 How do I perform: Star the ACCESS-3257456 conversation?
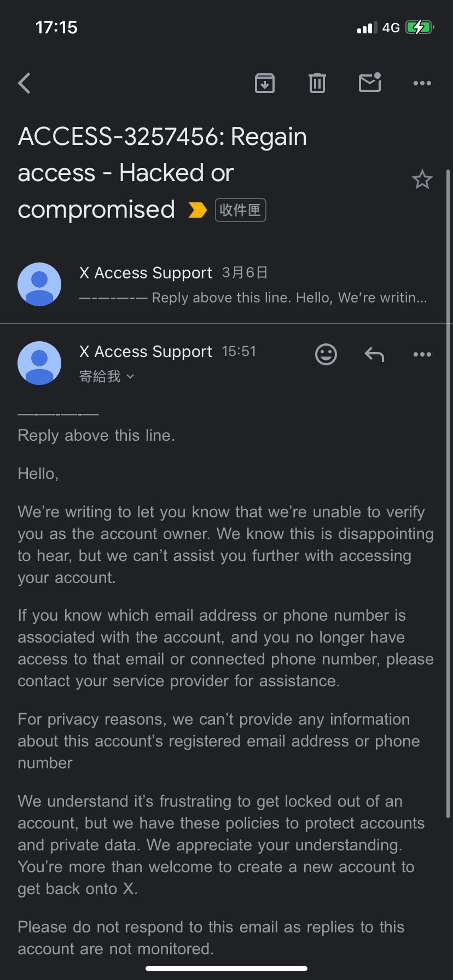point(422,179)
